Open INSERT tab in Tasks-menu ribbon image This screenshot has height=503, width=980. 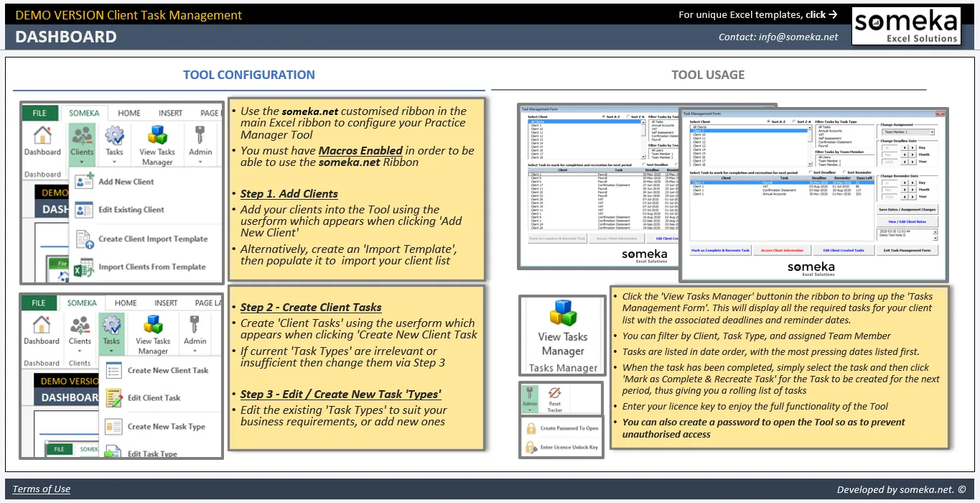pyautogui.click(x=166, y=303)
